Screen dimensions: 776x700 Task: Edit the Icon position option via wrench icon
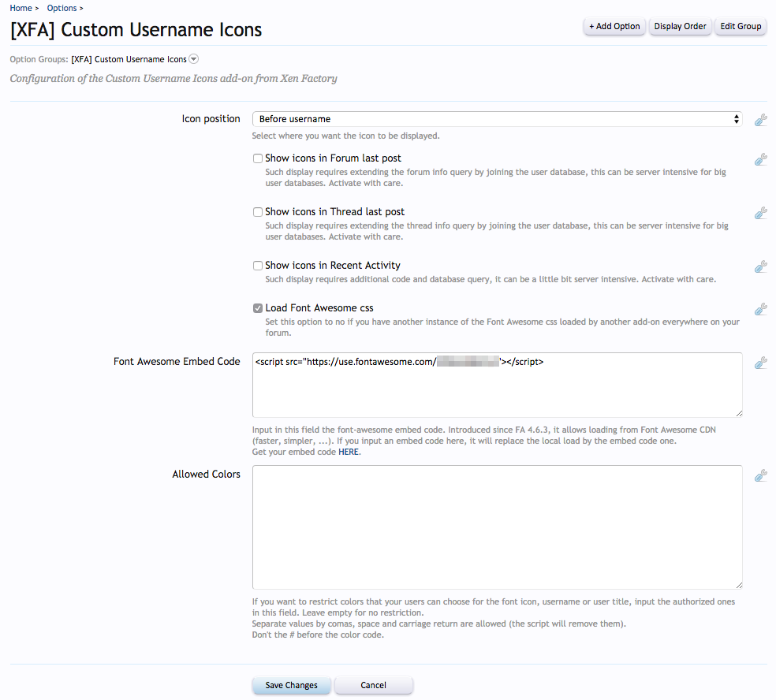pyautogui.click(x=761, y=120)
